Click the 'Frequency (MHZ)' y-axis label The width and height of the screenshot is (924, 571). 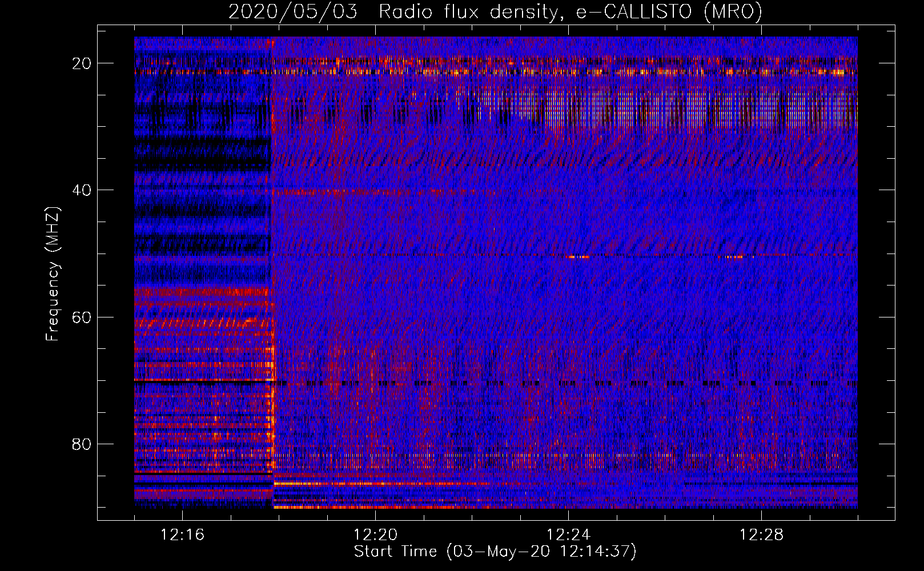53,274
